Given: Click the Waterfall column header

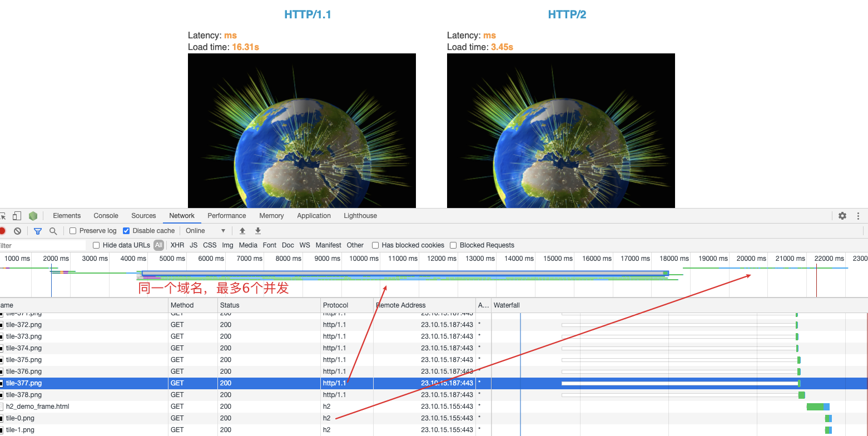Looking at the screenshot, I should [679, 305].
